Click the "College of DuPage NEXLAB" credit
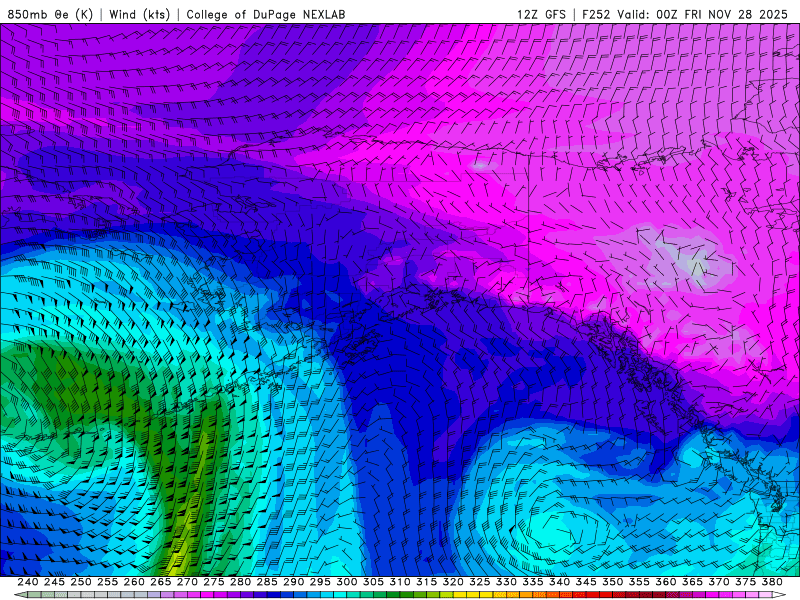The height and width of the screenshot is (600, 800). tap(266, 14)
